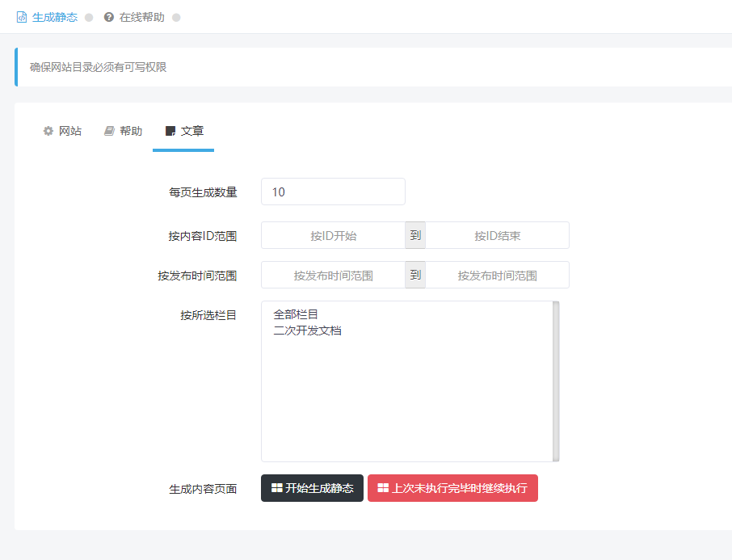Click the gear icon on 网站 tab
Viewport: 732px width, 560px height.
pyautogui.click(x=48, y=131)
